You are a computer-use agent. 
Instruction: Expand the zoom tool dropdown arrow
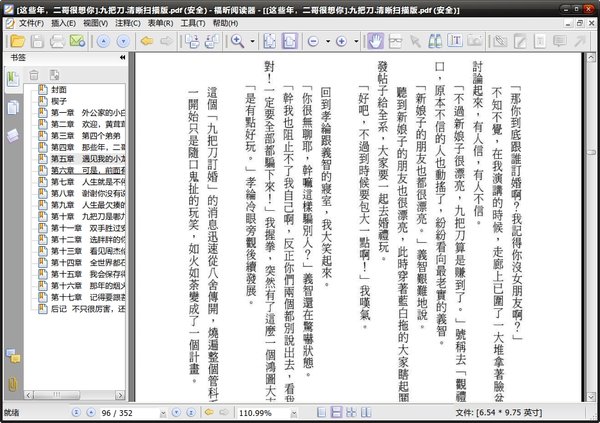coord(254,42)
